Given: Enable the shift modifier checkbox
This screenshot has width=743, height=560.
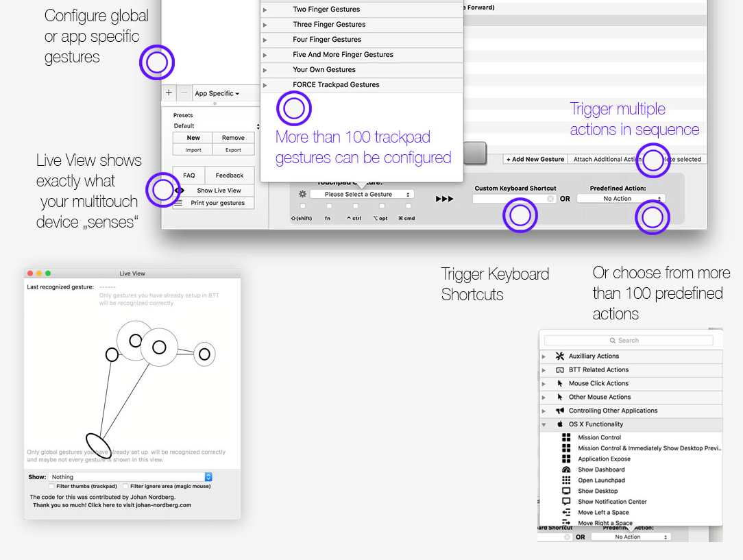Looking at the screenshot, I should coord(302,206).
